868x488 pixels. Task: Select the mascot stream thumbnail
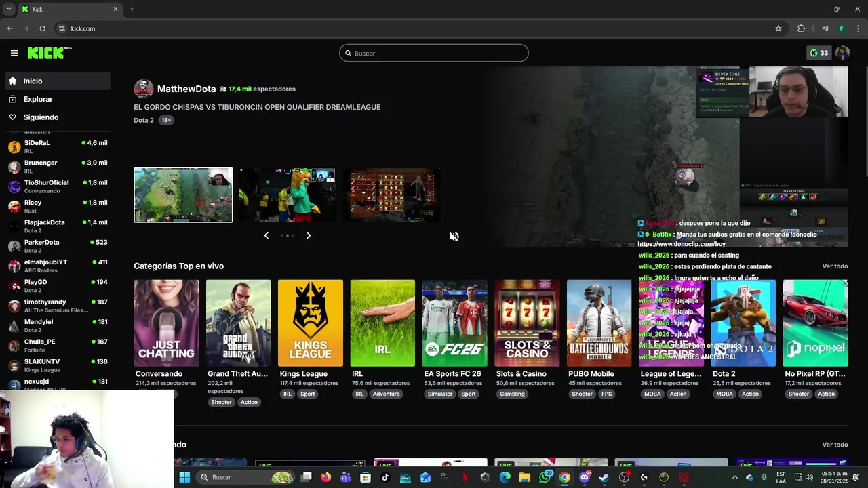click(x=287, y=195)
